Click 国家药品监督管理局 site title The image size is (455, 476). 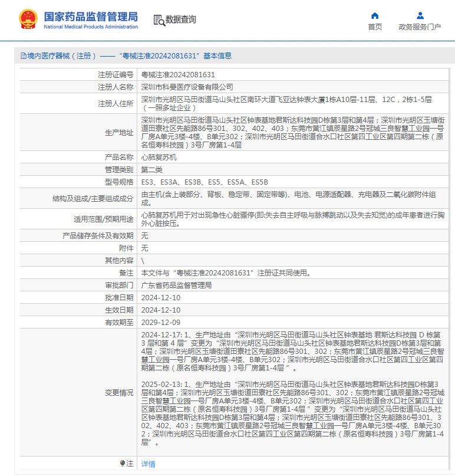pos(91,17)
